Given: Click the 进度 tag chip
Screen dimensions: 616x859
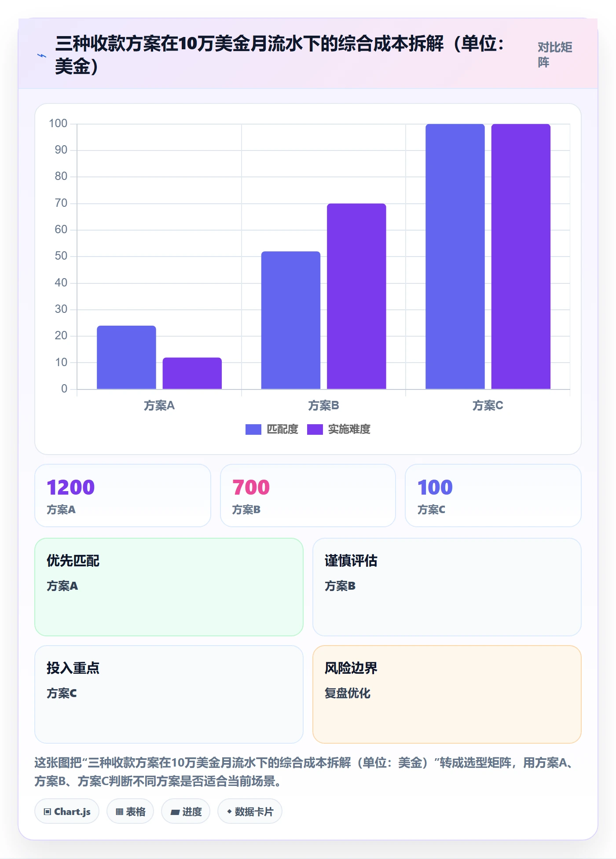Looking at the screenshot, I should pyautogui.click(x=186, y=811).
